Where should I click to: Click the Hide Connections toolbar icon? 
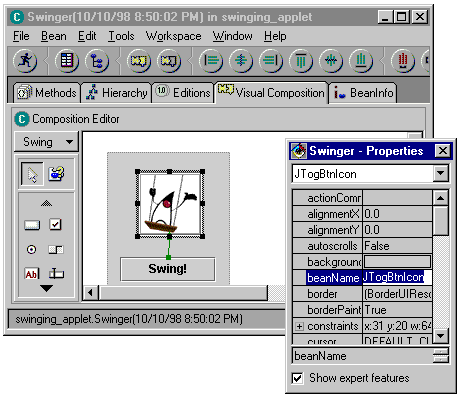click(x=169, y=61)
